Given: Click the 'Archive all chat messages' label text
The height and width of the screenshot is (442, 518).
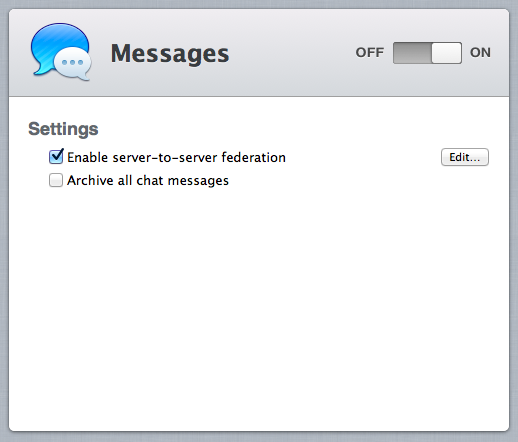Looking at the screenshot, I should coord(148,181).
